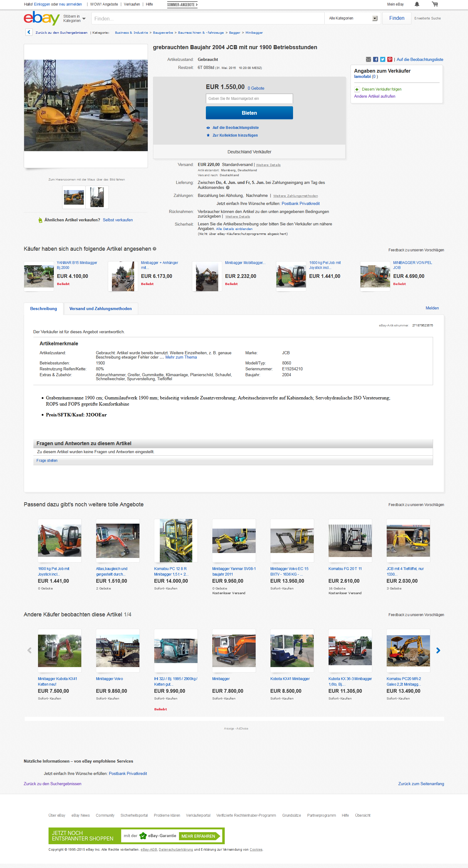Share listing on Twitter

[x=383, y=59]
